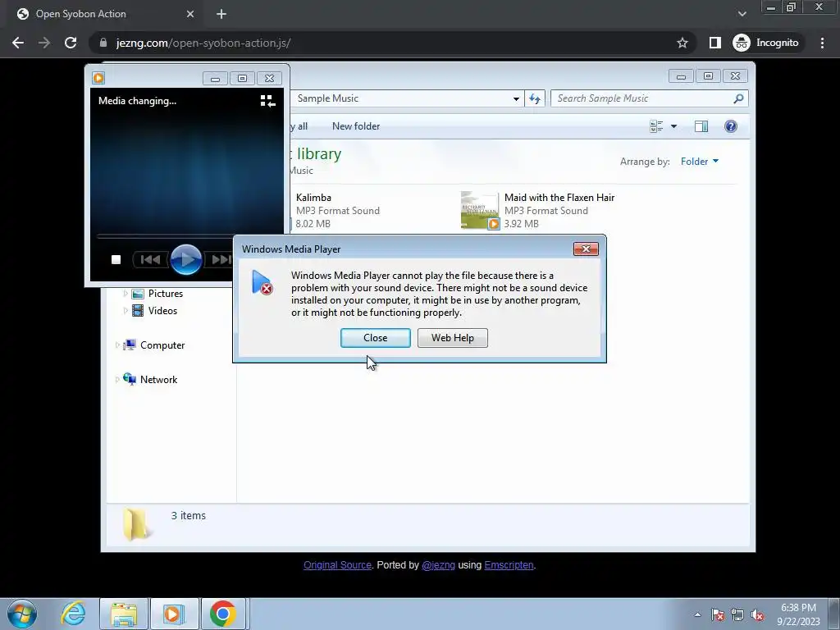Go forward using Chrome forward arrow
The height and width of the screenshot is (630, 840).
click(44, 43)
